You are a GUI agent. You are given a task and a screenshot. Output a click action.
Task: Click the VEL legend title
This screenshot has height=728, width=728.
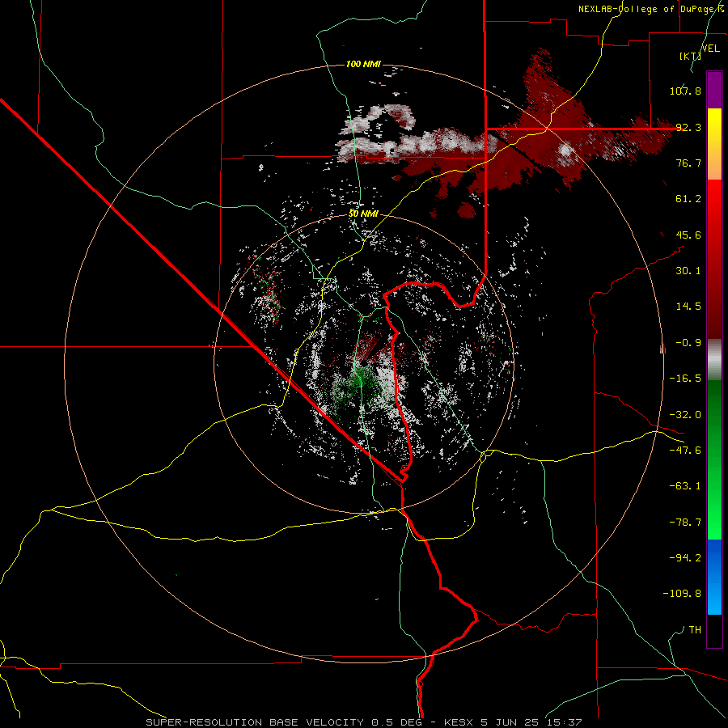[x=710, y=49]
